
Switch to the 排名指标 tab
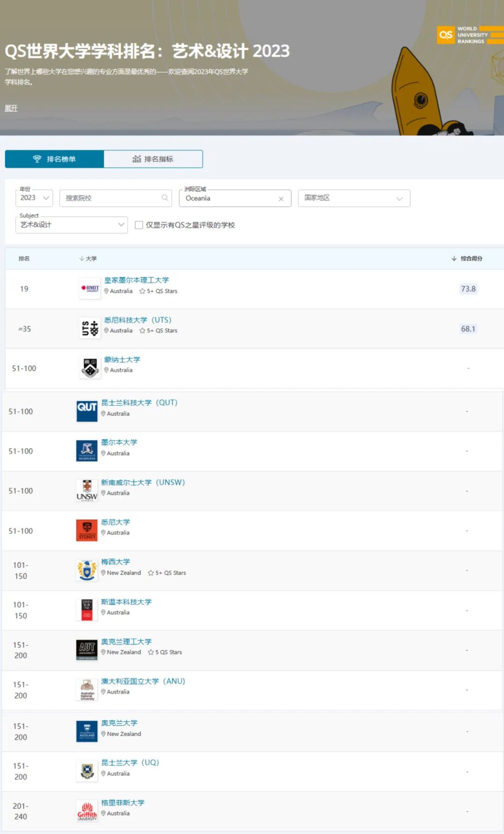[x=153, y=159]
